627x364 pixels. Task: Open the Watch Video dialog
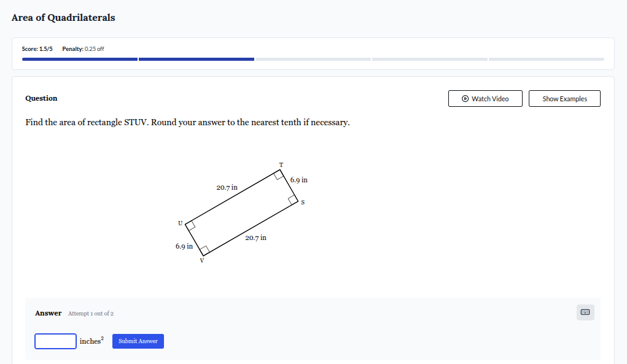tap(485, 98)
